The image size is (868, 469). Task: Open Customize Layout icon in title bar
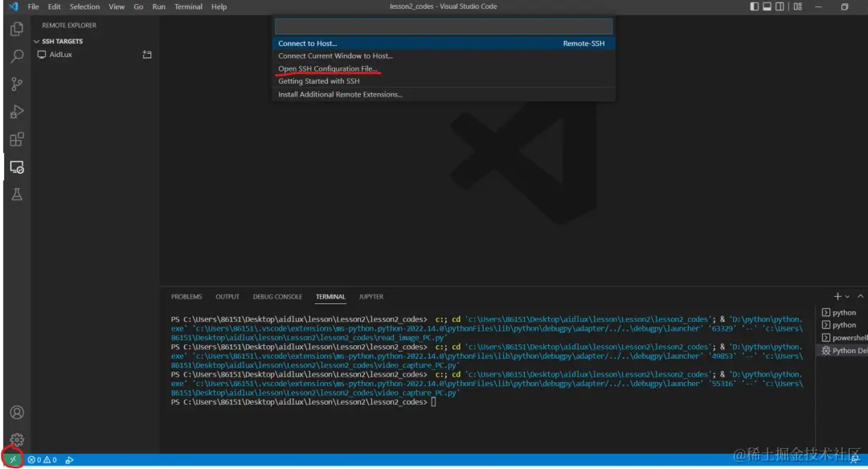point(798,6)
